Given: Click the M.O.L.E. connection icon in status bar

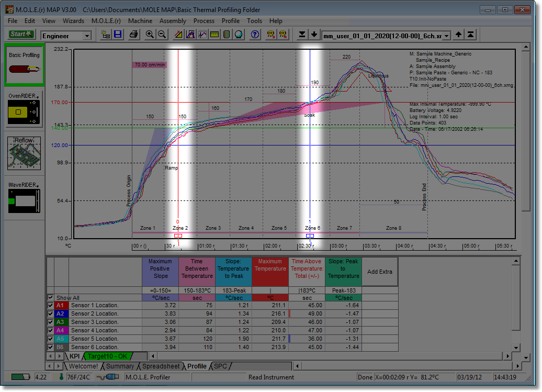Looking at the screenshot, I should pyautogui.click(x=108, y=377).
